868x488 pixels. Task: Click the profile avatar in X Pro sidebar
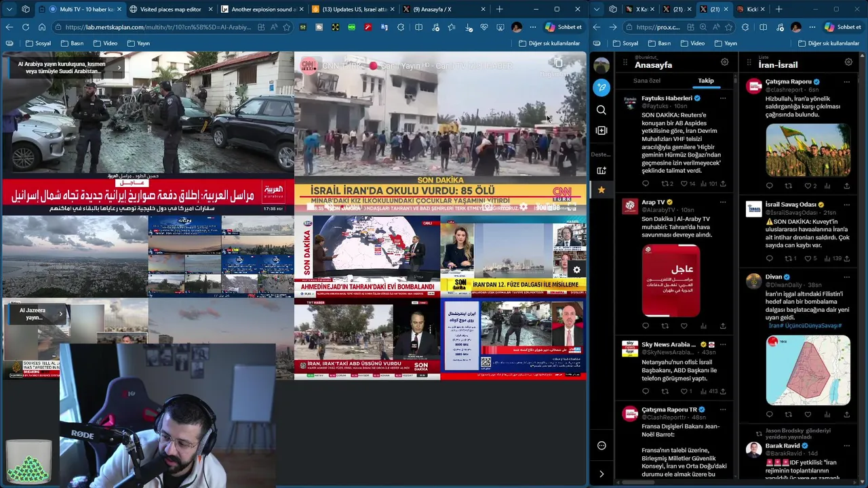click(601, 65)
